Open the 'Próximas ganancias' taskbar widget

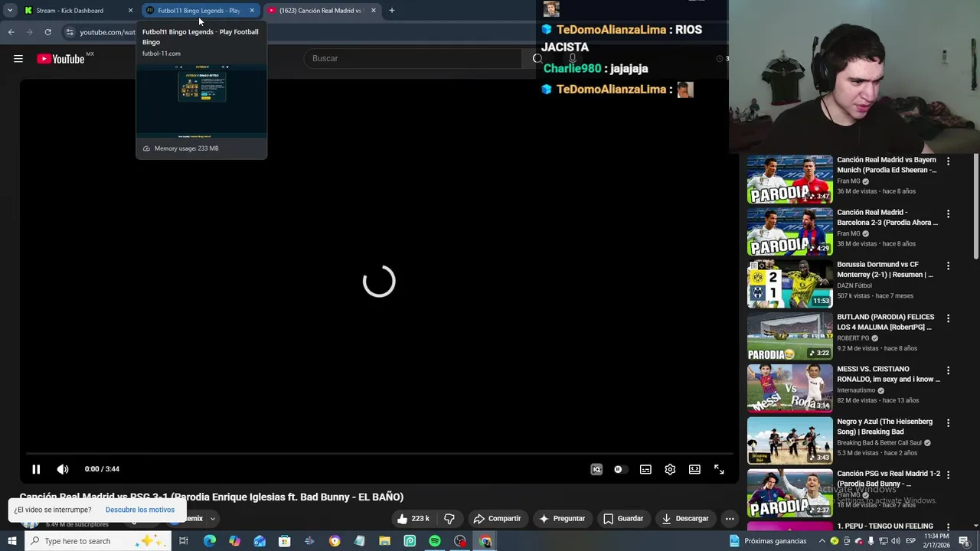[x=769, y=541]
